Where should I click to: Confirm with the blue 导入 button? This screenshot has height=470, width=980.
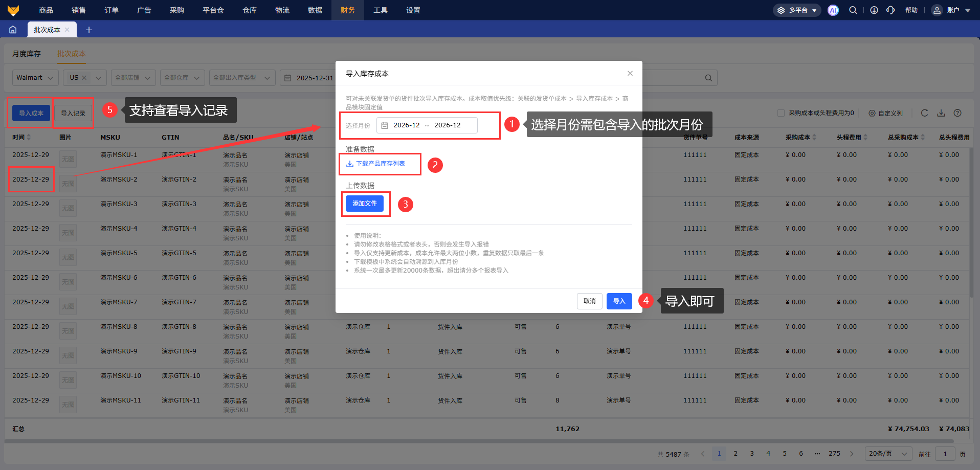(619, 301)
